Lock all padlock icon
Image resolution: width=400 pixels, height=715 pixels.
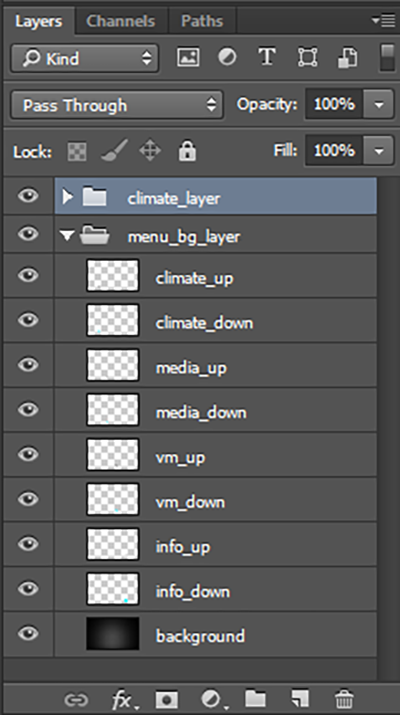[x=187, y=150]
